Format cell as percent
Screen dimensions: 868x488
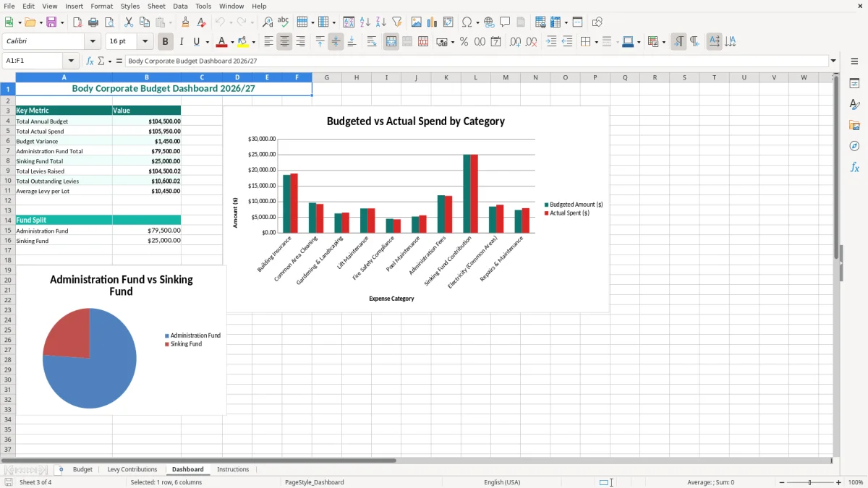(x=464, y=42)
